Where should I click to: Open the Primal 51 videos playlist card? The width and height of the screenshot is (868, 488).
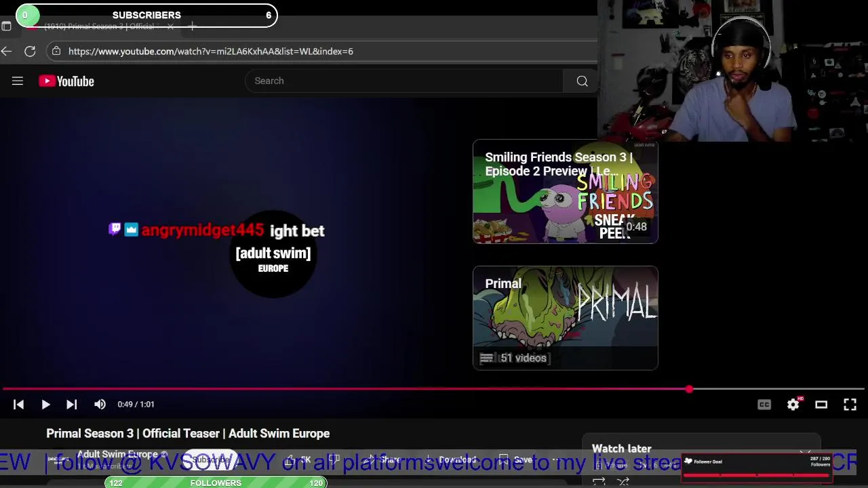[565, 318]
